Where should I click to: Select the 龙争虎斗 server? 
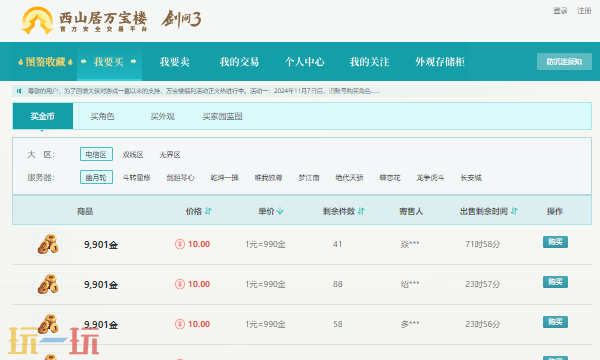[430, 178]
